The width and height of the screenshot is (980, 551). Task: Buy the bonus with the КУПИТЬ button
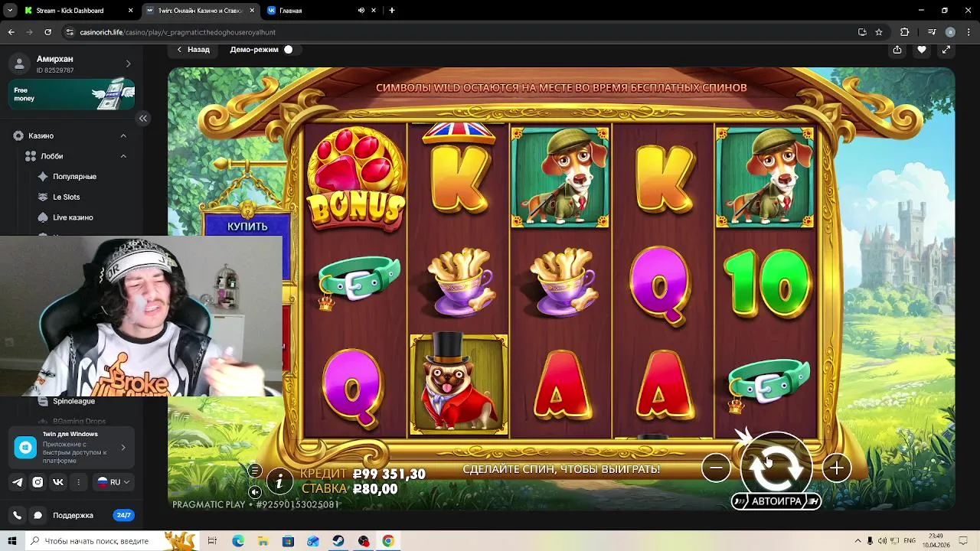click(x=247, y=227)
